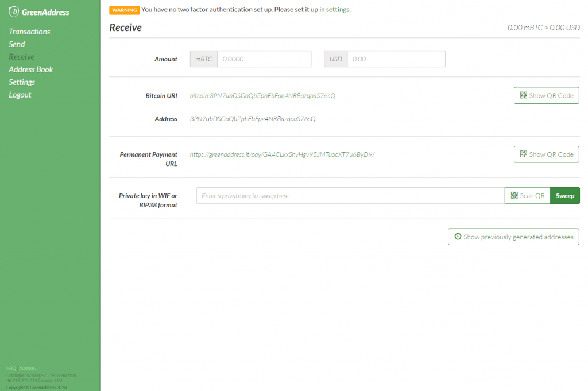Click the Last login info text in the footer
The image size is (588, 391).
pos(41,377)
